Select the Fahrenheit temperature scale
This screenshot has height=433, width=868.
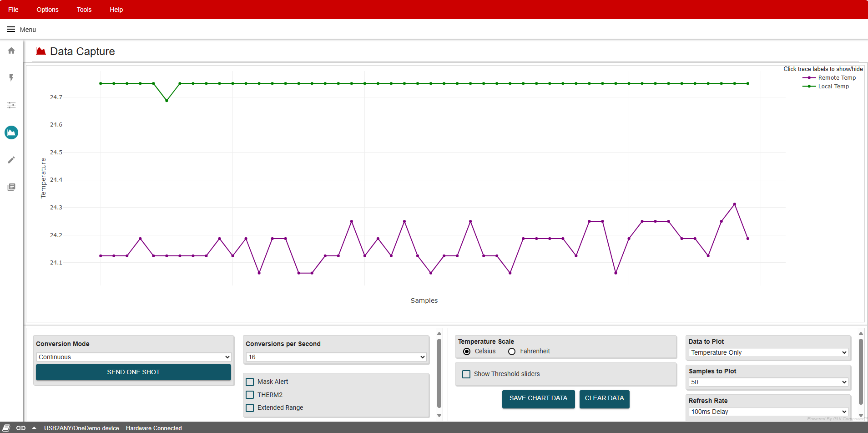point(512,351)
